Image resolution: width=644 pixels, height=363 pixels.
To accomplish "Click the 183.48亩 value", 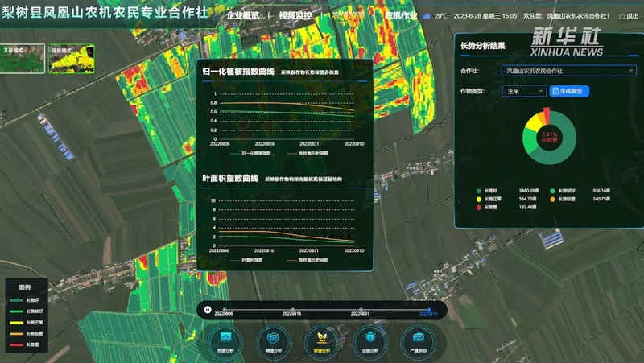I will (x=528, y=208).
